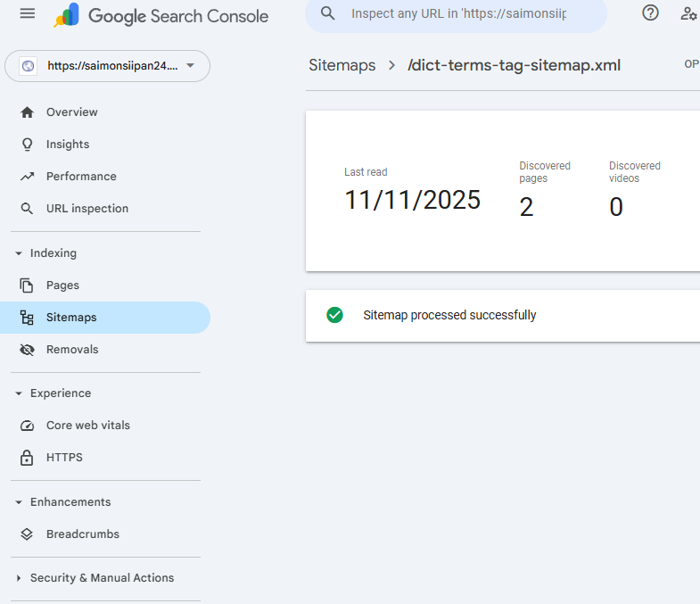Open the Help question mark icon

point(650,13)
